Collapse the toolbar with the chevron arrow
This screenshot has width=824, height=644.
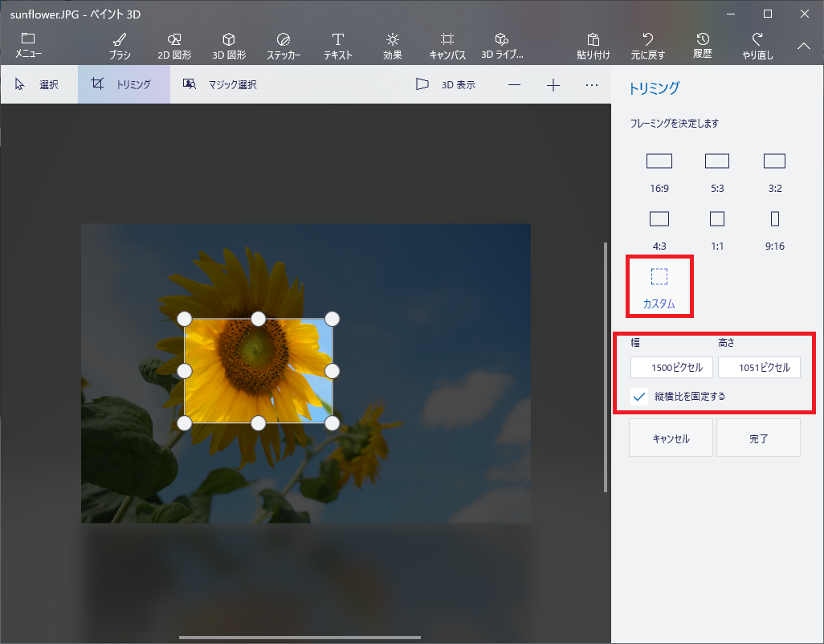click(803, 46)
